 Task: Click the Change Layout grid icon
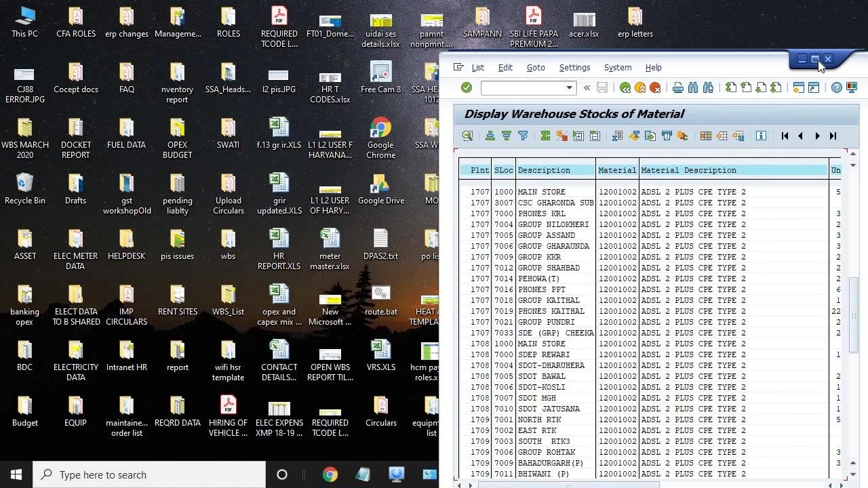tap(706, 136)
